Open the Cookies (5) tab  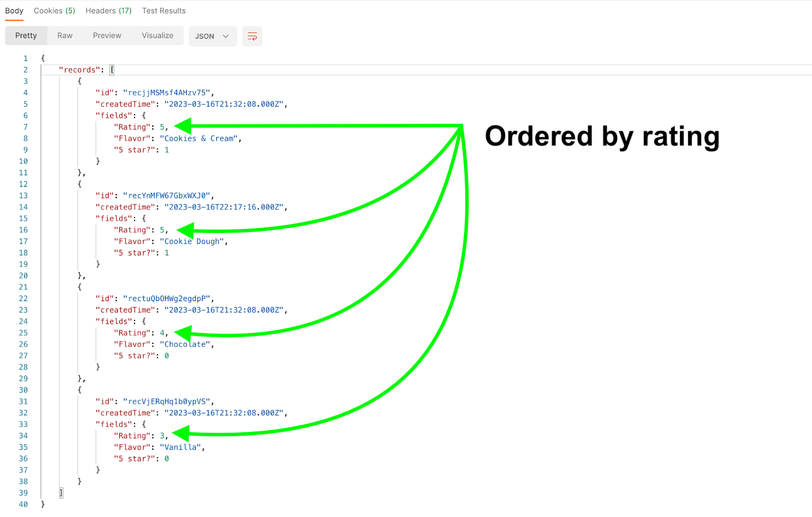(54, 11)
